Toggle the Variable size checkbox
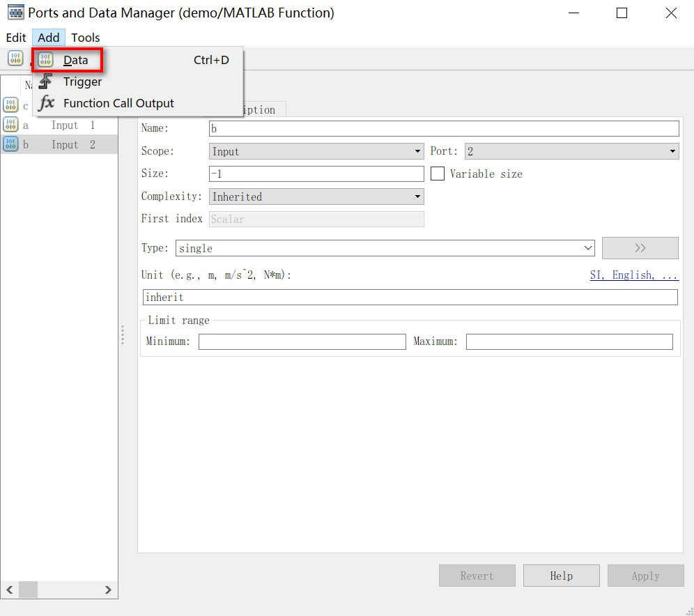 [x=438, y=174]
